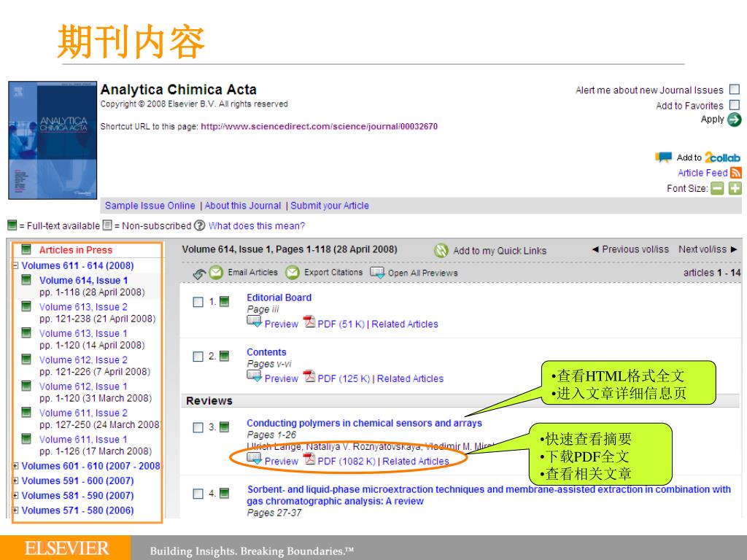The image size is (747, 560).
Task: Open the Contents article title
Action: pyautogui.click(x=266, y=352)
